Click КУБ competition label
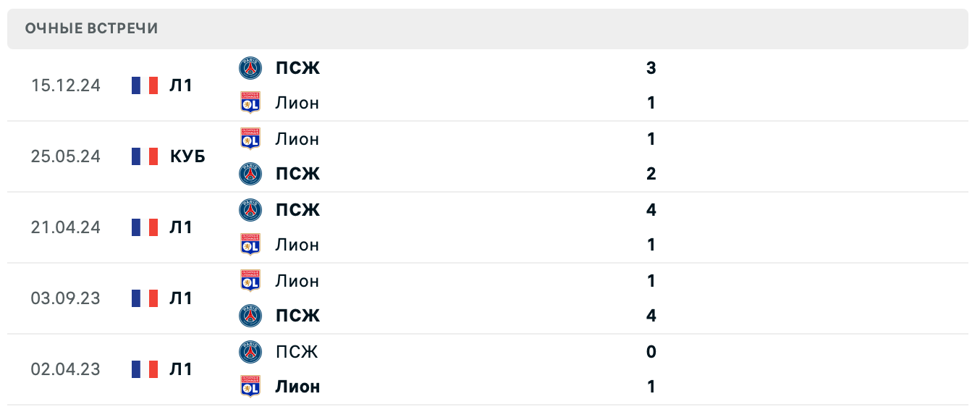The image size is (980, 420). [187, 156]
